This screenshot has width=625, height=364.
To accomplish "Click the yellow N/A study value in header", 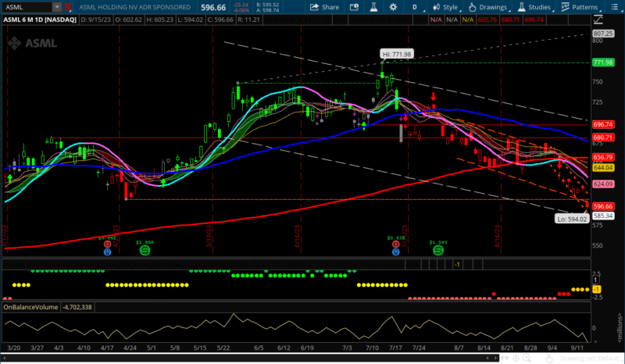I will click(468, 20).
